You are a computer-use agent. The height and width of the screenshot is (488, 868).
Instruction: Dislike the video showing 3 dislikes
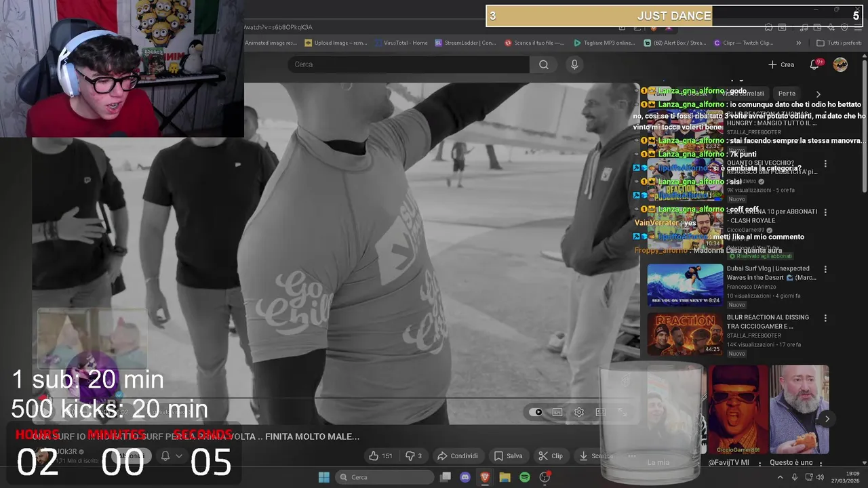click(x=414, y=456)
